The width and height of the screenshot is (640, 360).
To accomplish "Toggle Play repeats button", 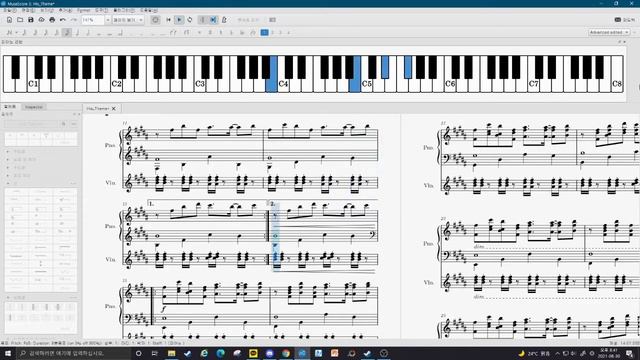I will click(202, 20).
